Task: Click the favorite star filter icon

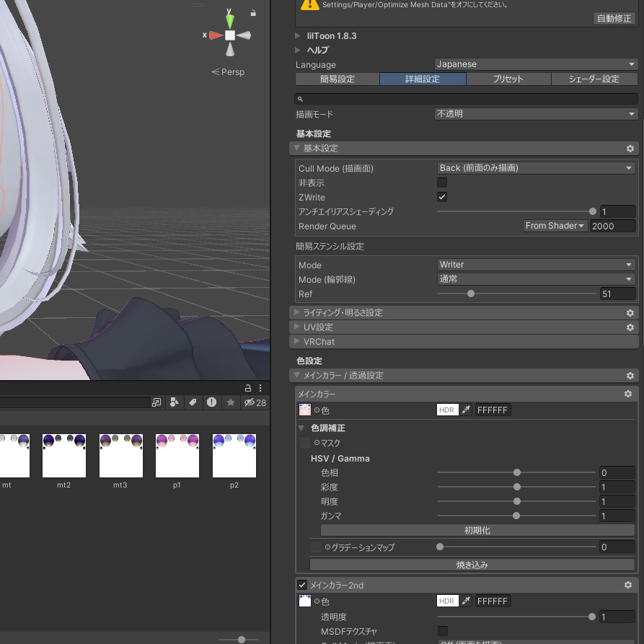Action: [x=231, y=402]
